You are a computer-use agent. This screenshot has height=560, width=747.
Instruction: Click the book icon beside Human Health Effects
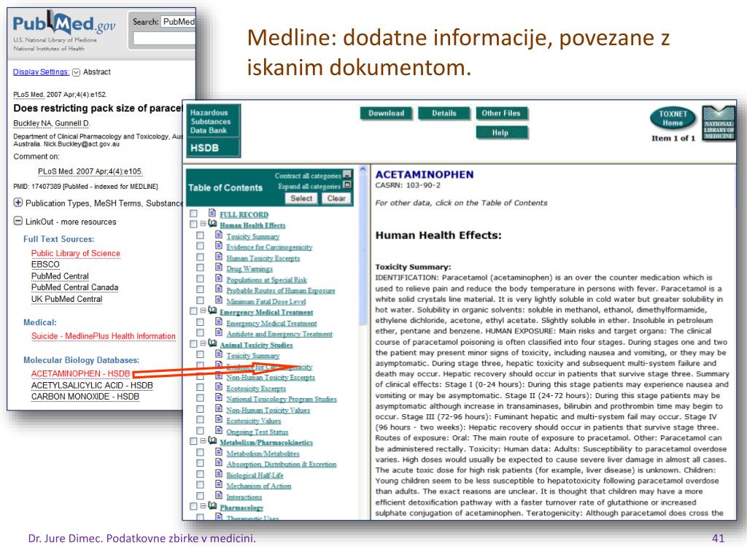(212, 225)
